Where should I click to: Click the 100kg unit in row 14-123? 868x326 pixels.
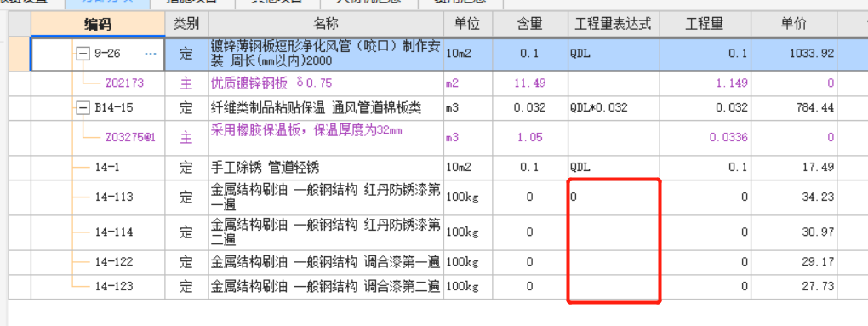(x=461, y=287)
